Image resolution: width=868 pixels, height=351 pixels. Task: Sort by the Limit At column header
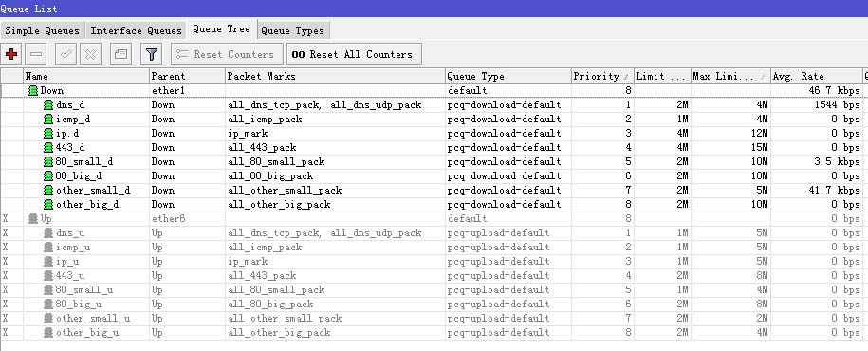[662, 77]
